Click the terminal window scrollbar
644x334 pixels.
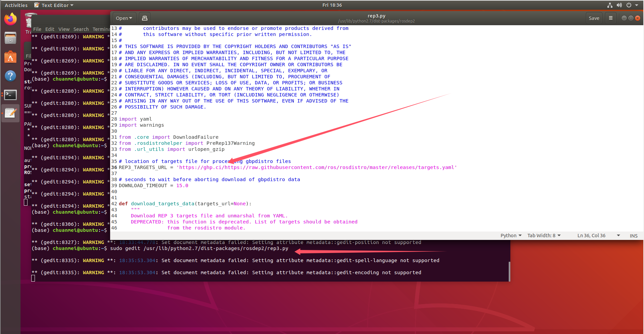[509, 272]
